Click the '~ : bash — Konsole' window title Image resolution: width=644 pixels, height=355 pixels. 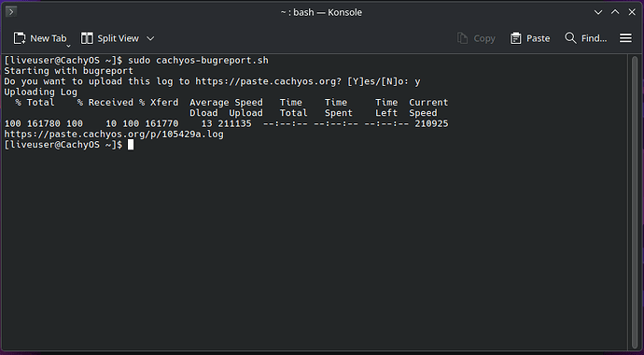[321, 12]
